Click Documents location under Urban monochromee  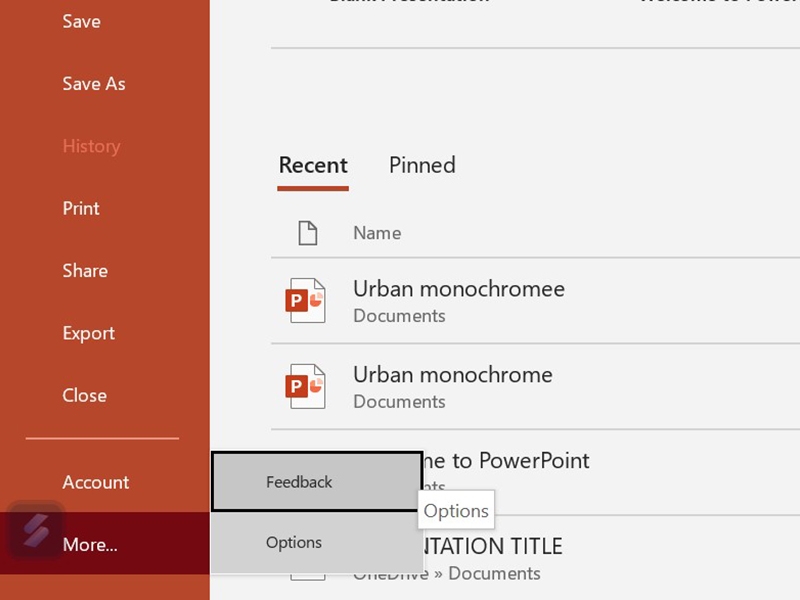(x=399, y=316)
